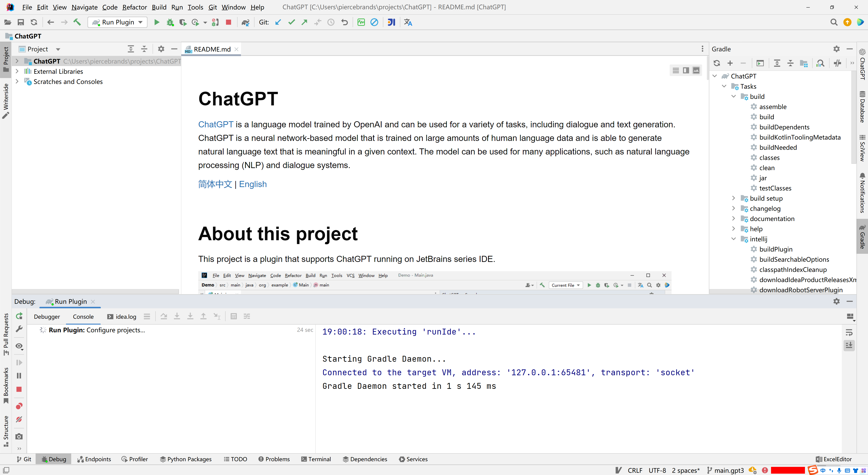Stop the running process from the main toolbar
Viewport: 868px width, 475px height.
pyautogui.click(x=229, y=22)
